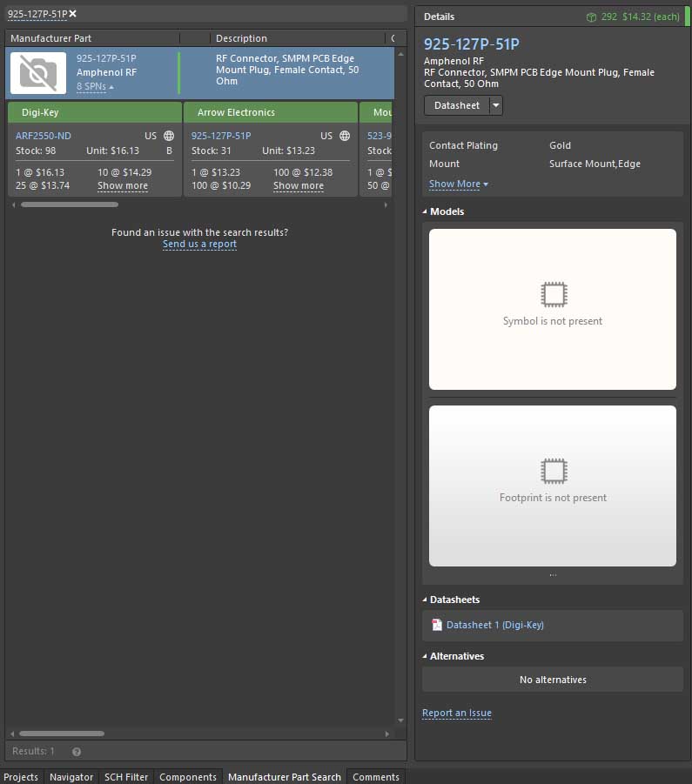This screenshot has height=784, width=692.
Task: Click the green stock cube icon in Details header
Action: [591, 17]
